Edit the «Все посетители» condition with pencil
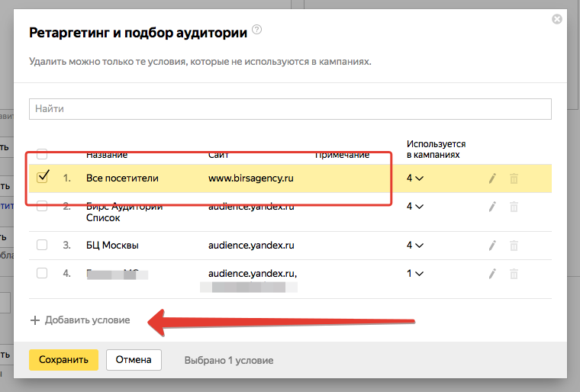580x392 pixels. coord(492,178)
